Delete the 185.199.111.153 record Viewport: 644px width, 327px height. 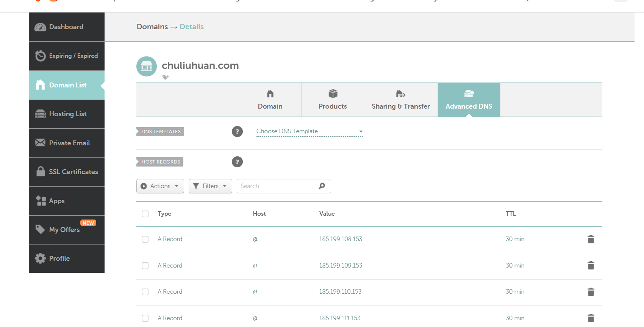point(591,318)
